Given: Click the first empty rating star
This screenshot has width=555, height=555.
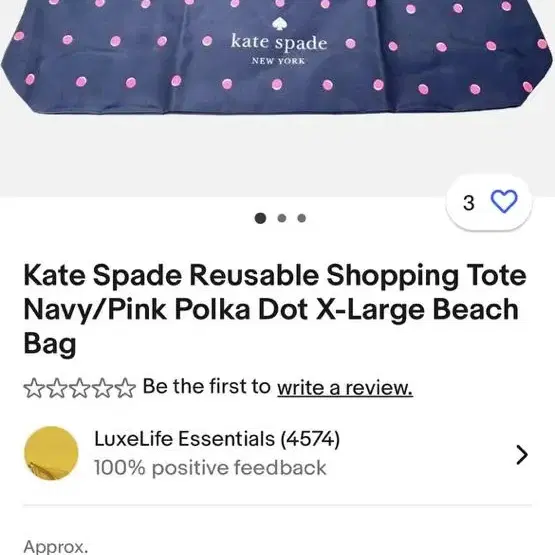Looking at the screenshot, I should 34,388.
